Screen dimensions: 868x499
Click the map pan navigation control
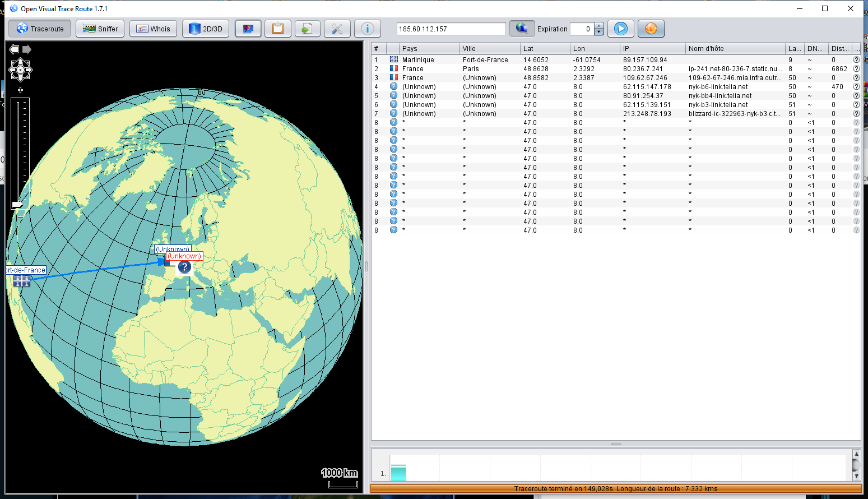point(20,70)
